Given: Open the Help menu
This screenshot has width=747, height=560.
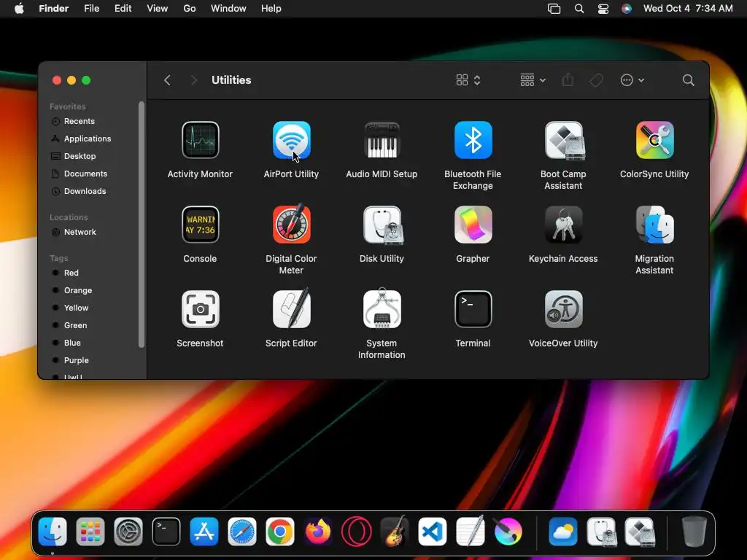Looking at the screenshot, I should (271, 9).
